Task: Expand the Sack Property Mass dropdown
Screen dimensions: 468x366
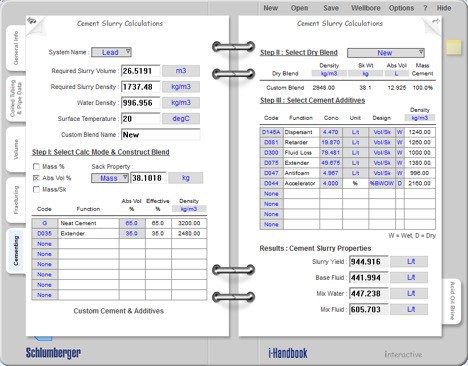Action: click(110, 178)
